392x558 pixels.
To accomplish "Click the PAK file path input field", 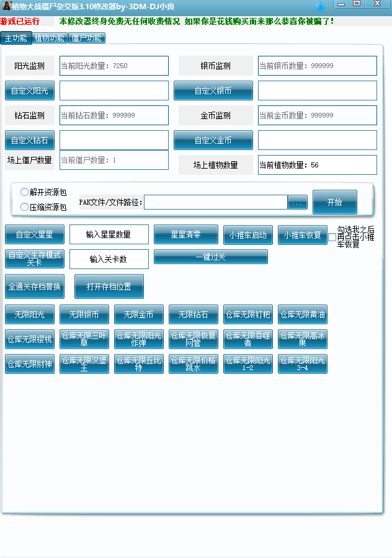I will point(216,202).
